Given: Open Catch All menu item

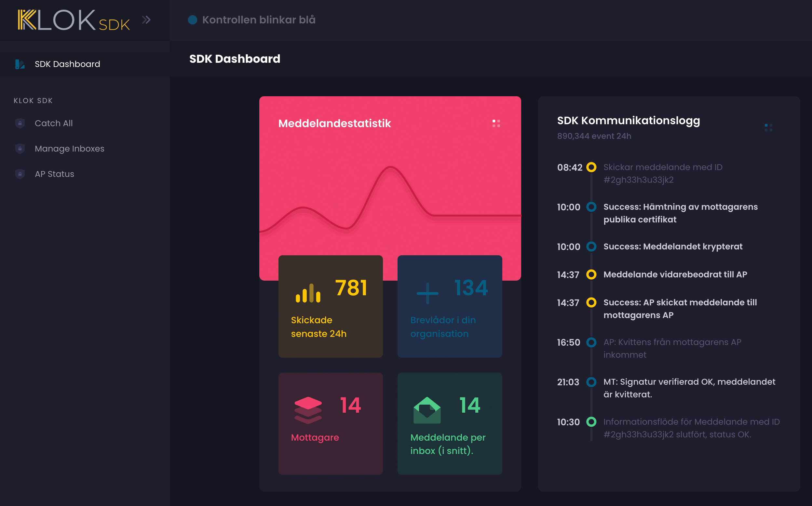Looking at the screenshot, I should (54, 123).
